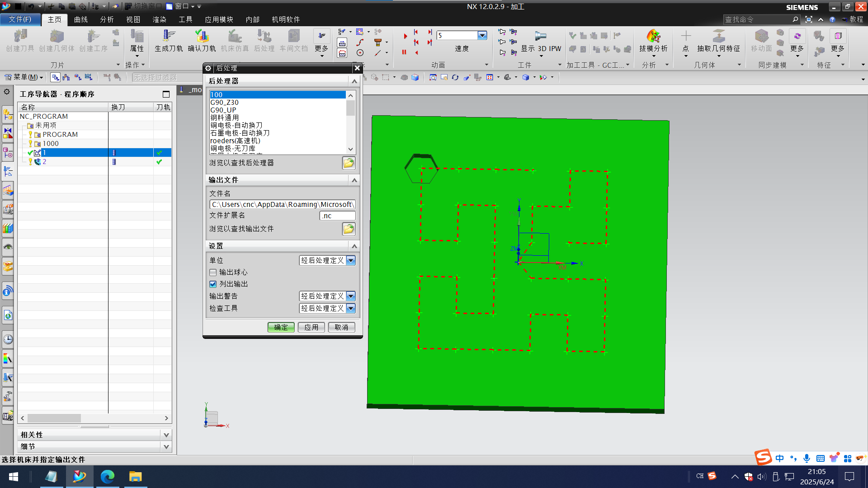Select the 未用项 unused items node
The height and width of the screenshot is (488, 868).
click(46, 126)
